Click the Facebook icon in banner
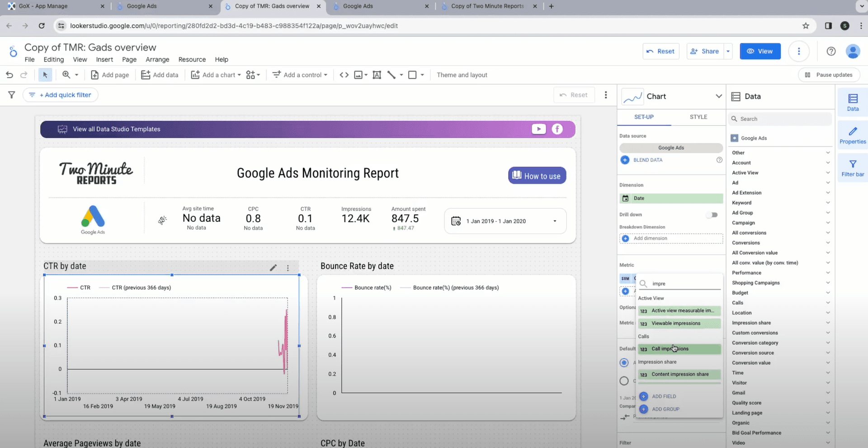The width and height of the screenshot is (868, 448). 557,129
